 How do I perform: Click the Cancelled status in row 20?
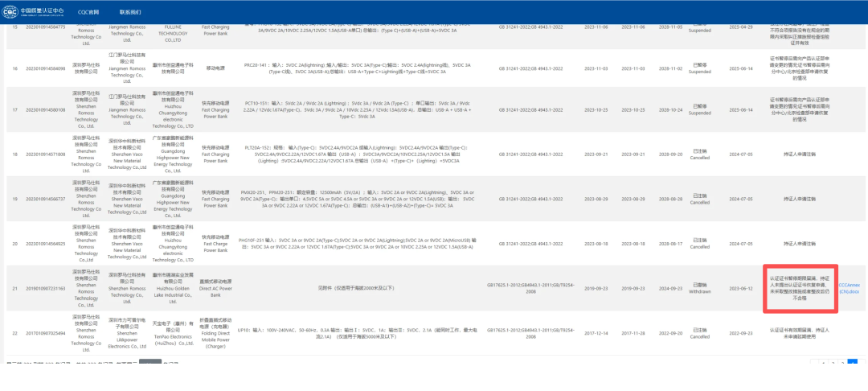[x=700, y=244]
